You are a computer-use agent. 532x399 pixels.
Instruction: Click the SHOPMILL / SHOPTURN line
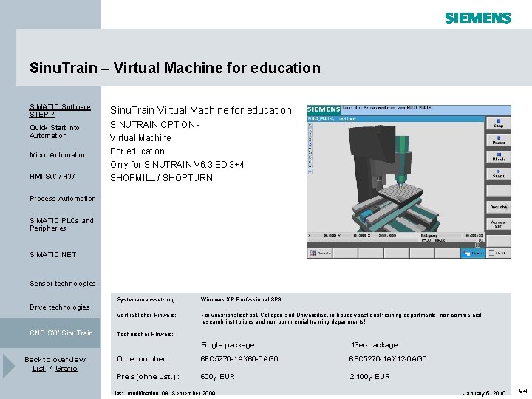[x=161, y=178]
